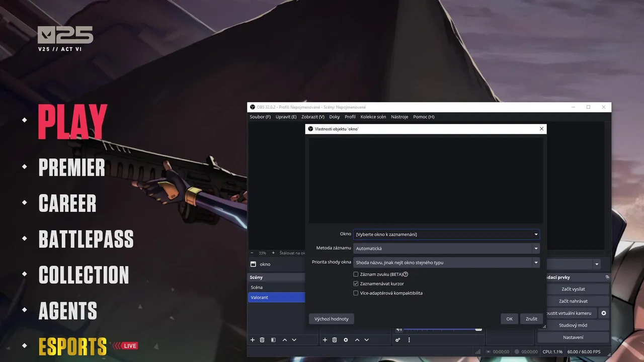Viewport: 644px width, 362px height.
Task: Add a new scene with the plus icon in Scény panel
Action: pyautogui.click(x=253, y=340)
